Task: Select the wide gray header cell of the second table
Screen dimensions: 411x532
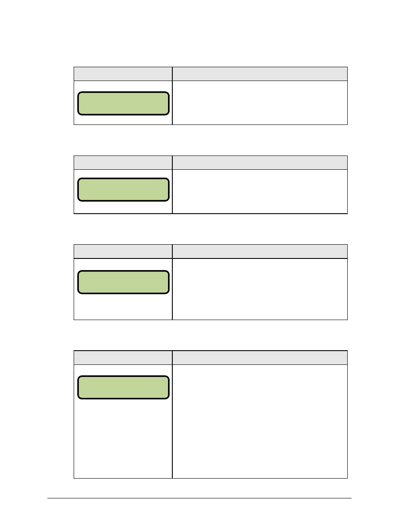Action: [x=260, y=162]
